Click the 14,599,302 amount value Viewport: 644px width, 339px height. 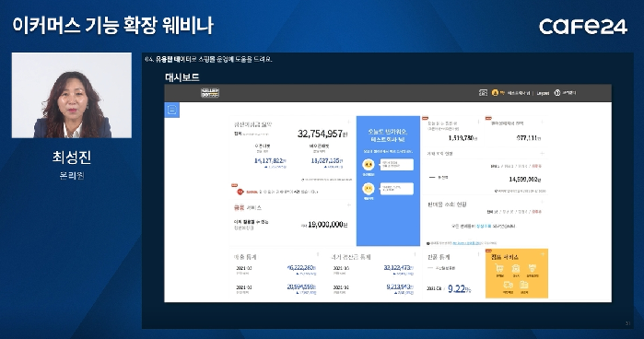525,179
